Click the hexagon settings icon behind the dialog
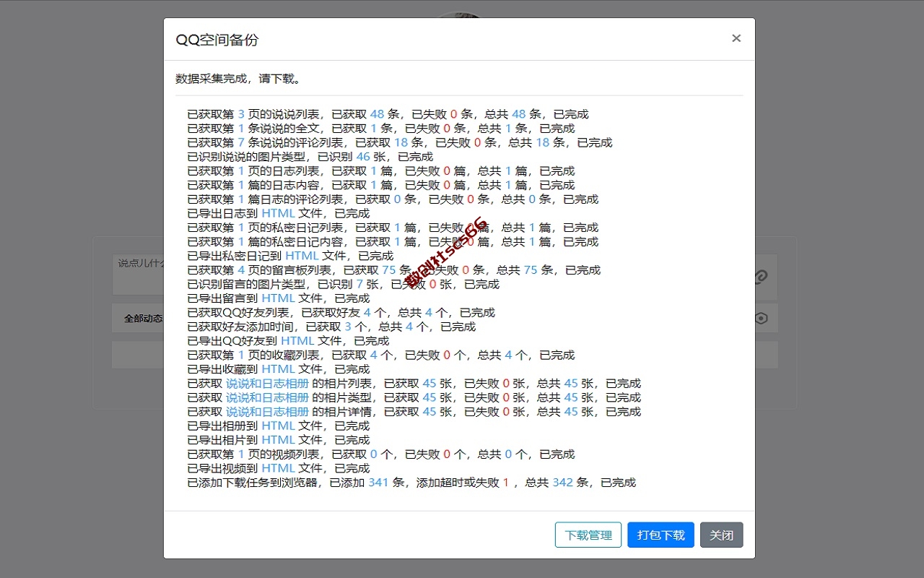This screenshot has width=924, height=578. pyautogui.click(x=761, y=318)
